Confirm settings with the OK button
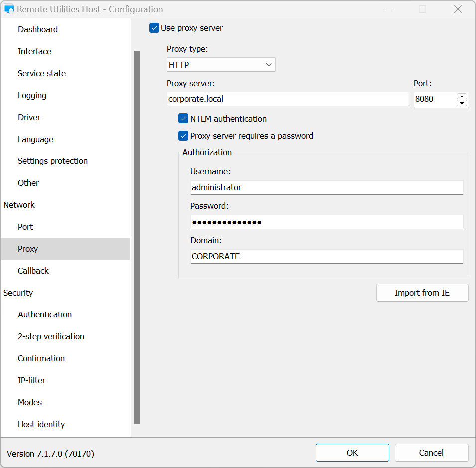Image resolution: width=476 pixels, height=468 pixels. click(x=352, y=453)
